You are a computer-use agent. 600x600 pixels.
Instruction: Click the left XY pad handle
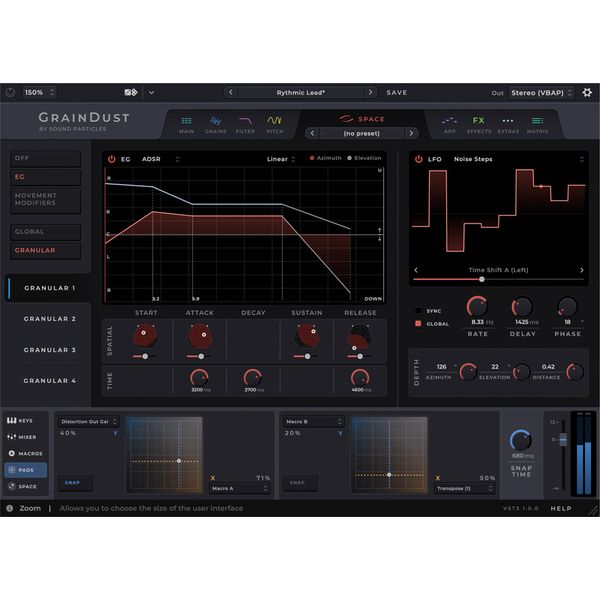[179, 461]
